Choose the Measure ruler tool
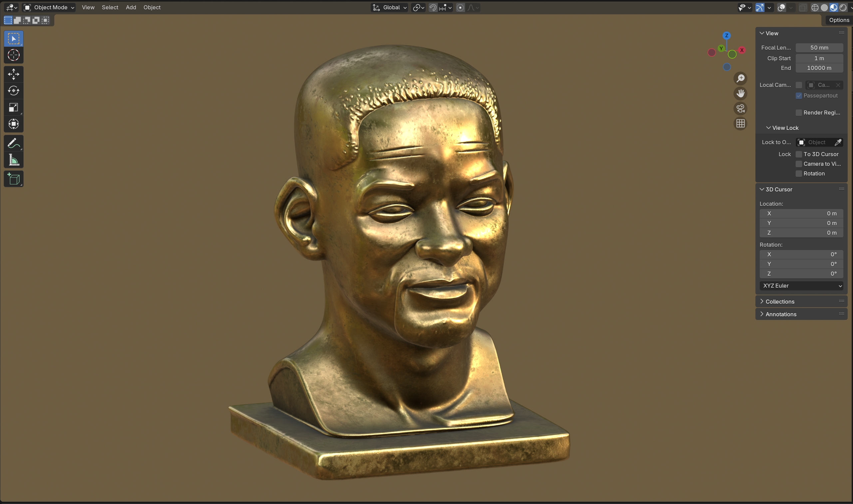Viewport: 853px width, 504px height. coord(14,160)
